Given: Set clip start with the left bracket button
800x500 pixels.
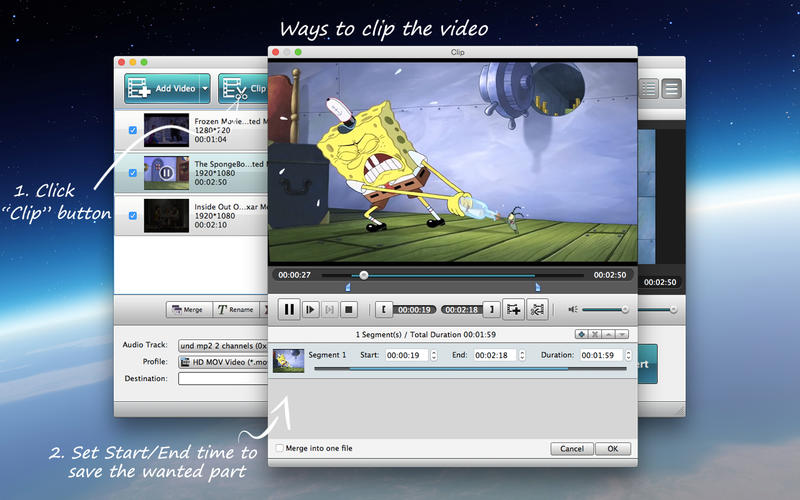Looking at the screenshot, I should 382,310.
